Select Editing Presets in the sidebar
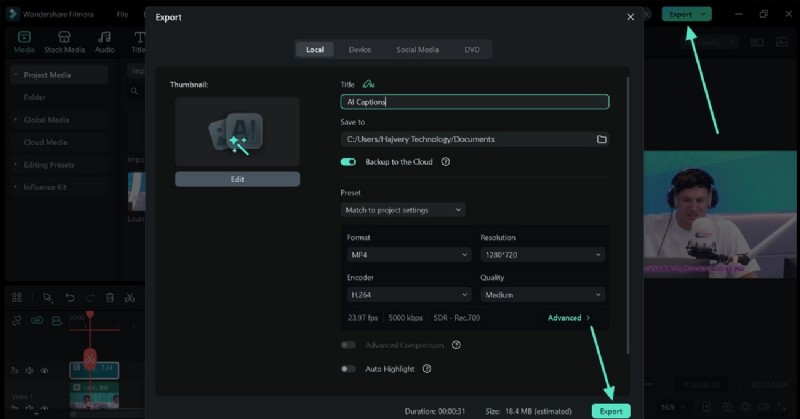This screenshot has width=800, height=419. pos(59,164)
